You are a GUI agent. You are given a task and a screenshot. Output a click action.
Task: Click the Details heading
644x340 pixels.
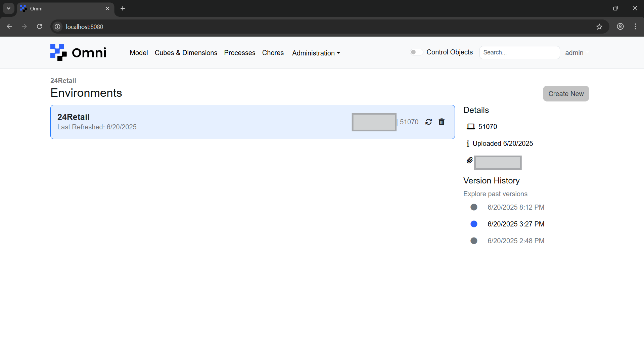tap(476, 110)
